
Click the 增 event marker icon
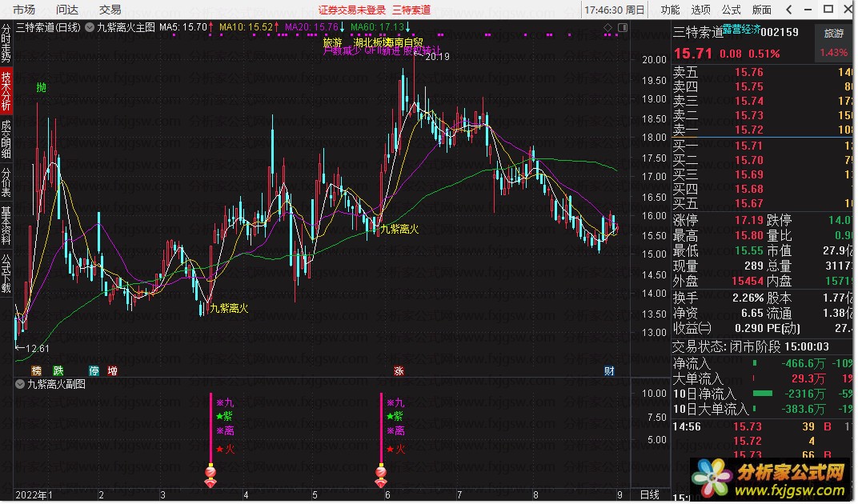[x=112, y=371]
